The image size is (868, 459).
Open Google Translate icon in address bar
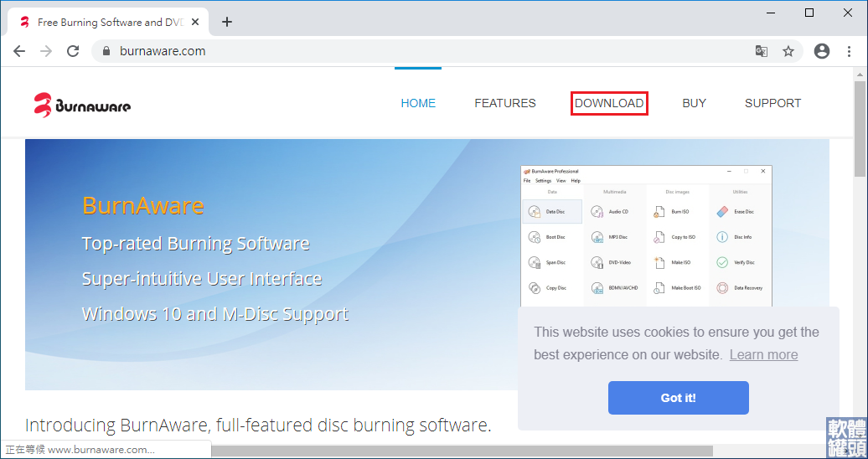coord(762,51)
